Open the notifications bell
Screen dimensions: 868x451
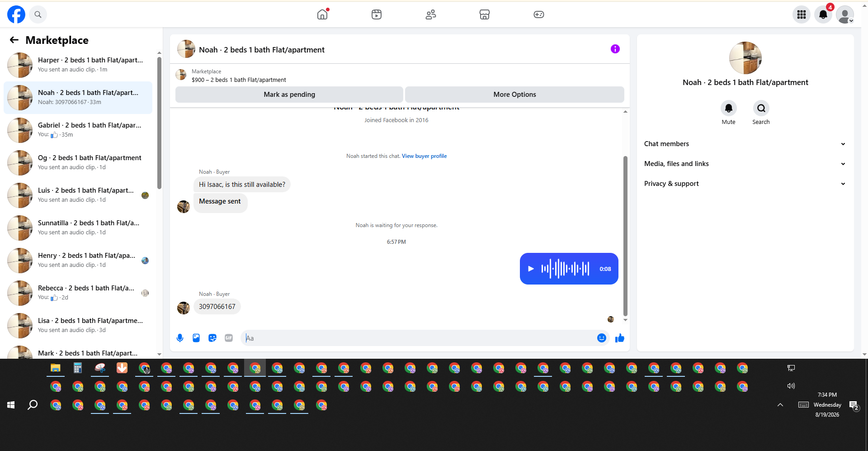(823, 14)
